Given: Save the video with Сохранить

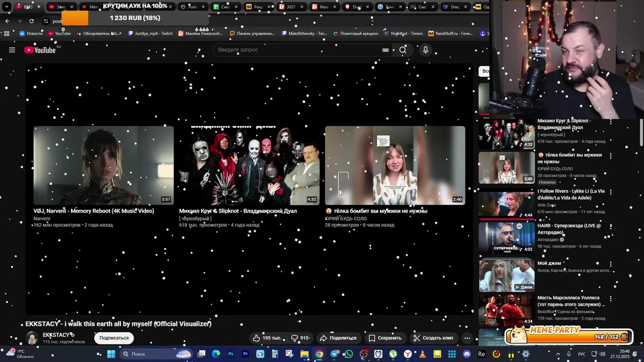Looking at the screenshot, I should click(385, 338).
